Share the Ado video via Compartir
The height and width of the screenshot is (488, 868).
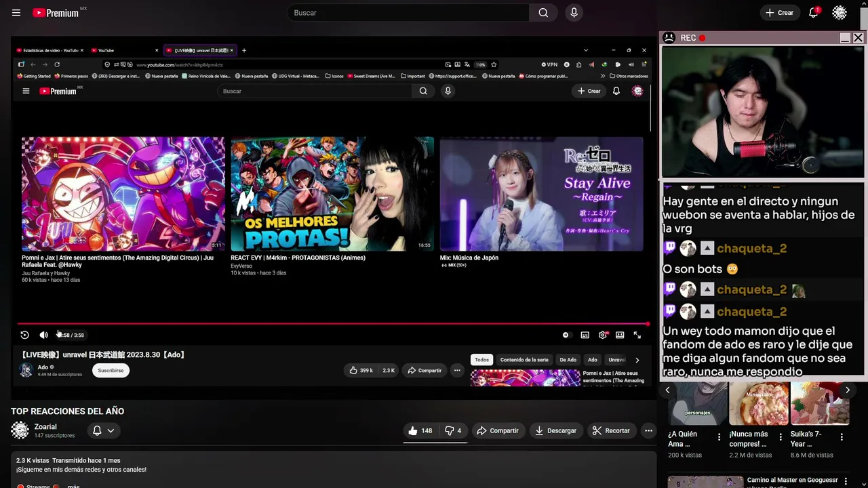425,370
